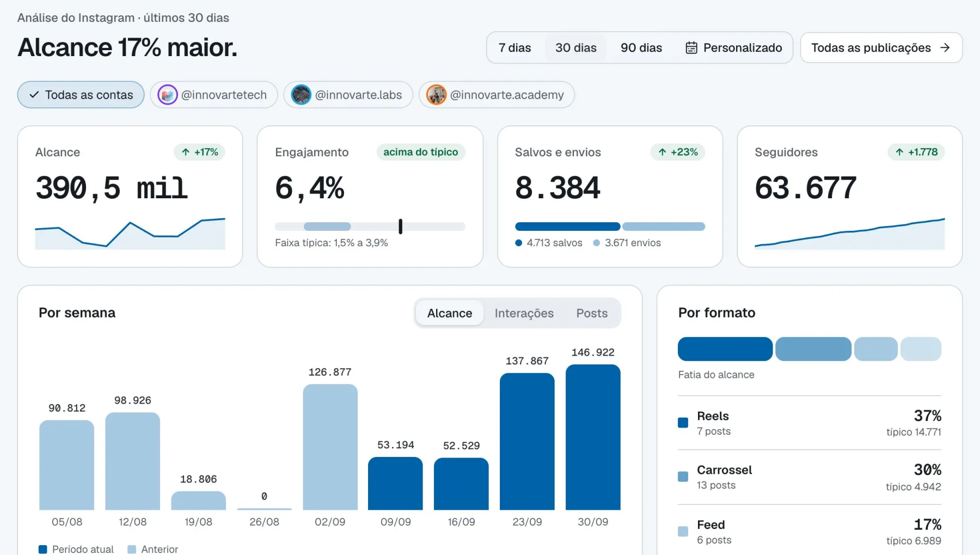Click the acima do típico badge
The height and width of the screenshot is (555, 980).
[421, 152]
